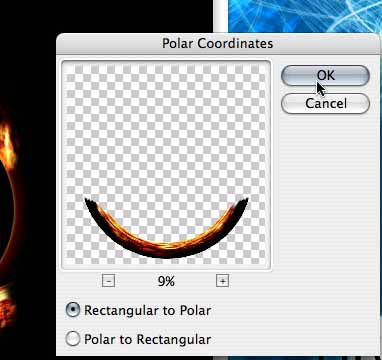The width and height of the screenshot is (382, 360).
Task: Select Polar to Rectangular option
Action: pyautogui.click(x=138, y=339)
